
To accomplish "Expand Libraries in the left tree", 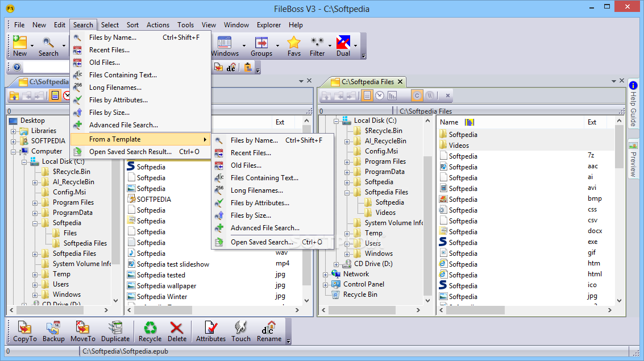I will click(x=13, y=131).
